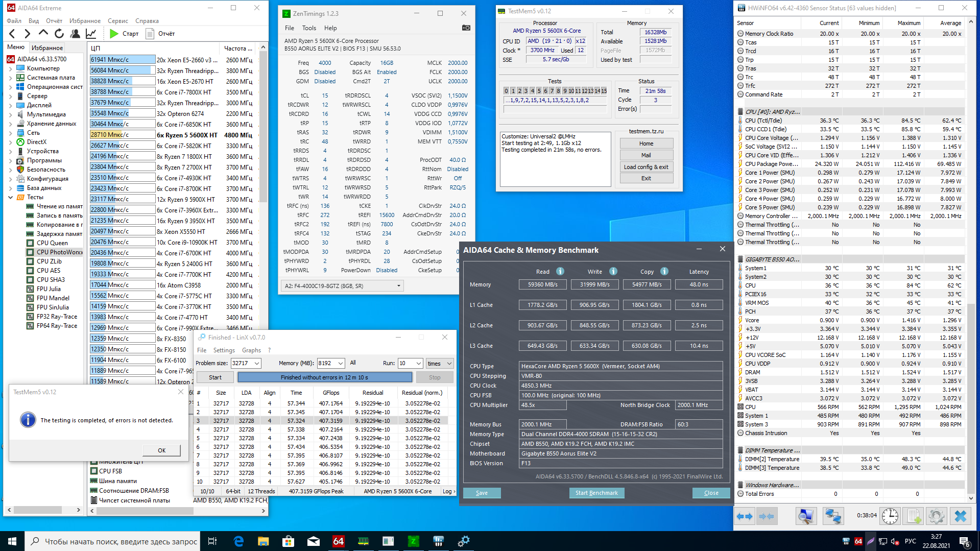The image size is (980, 551).
Task: Click OK in TestMem5 completion dialog
Action: pyautogui.click(x=161, y=450)
